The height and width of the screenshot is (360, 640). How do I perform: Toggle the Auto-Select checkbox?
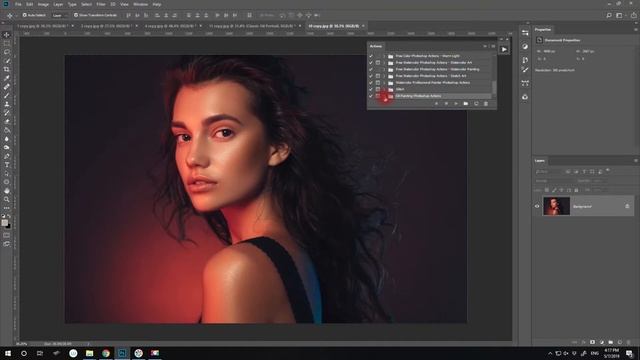click(x=24, y=15)
